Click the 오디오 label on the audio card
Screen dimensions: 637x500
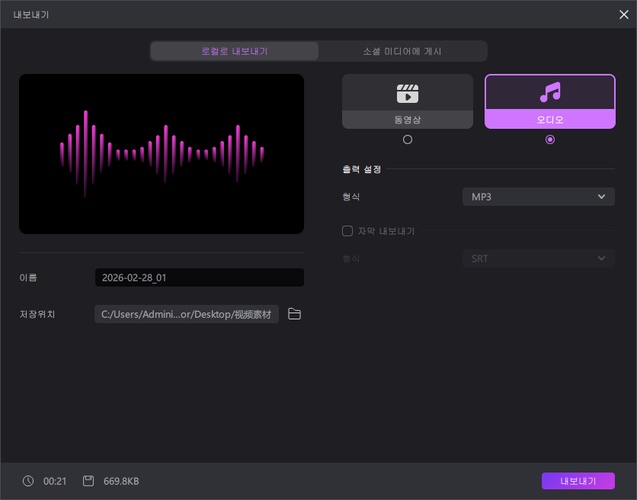[x=549, y=120]
